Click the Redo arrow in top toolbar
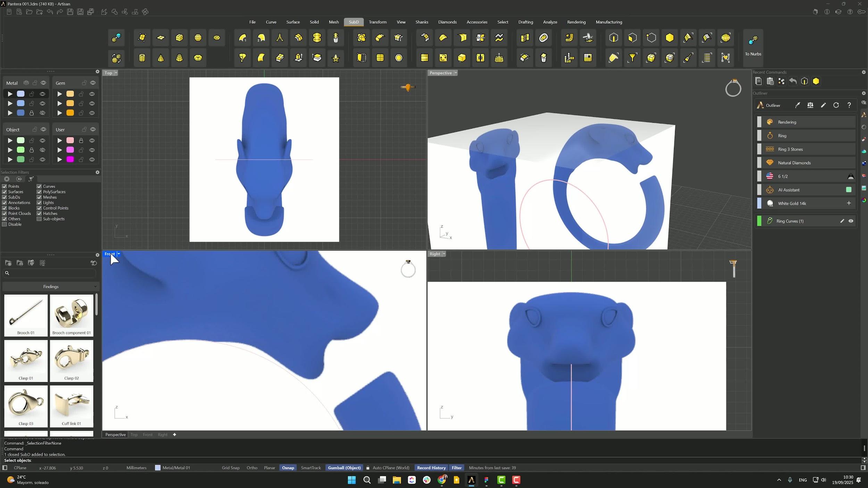Image resolution: width=868 pixels, height=488 pixels. pyautogui.click(x=60, y=12)
